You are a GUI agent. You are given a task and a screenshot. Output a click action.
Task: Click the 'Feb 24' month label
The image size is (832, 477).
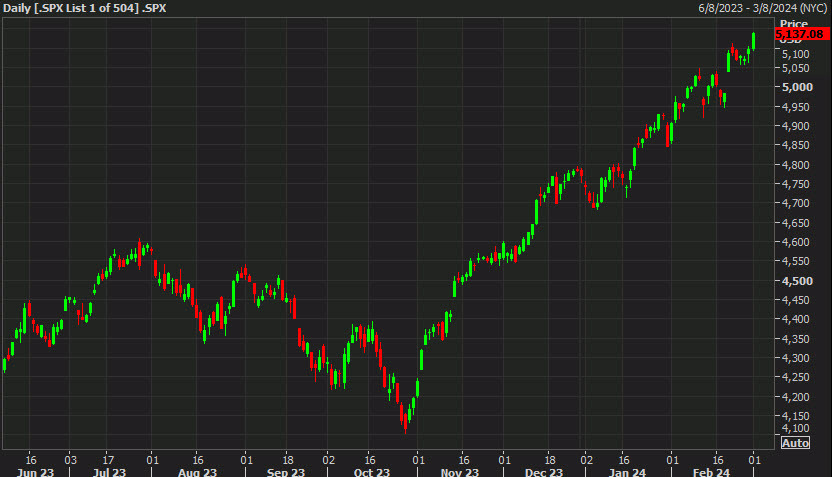pos(712,472)
